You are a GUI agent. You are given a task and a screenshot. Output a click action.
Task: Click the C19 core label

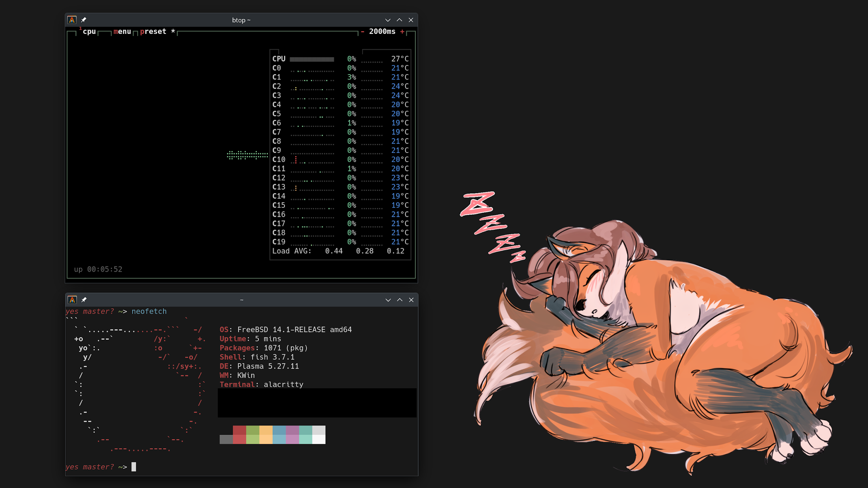tap(279, 242)
